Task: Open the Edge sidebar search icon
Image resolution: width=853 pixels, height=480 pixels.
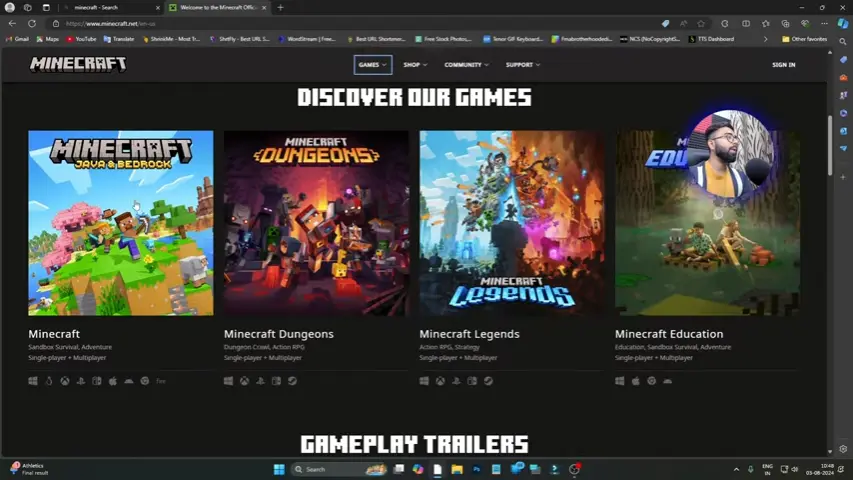Action: [x=843, y=41]
